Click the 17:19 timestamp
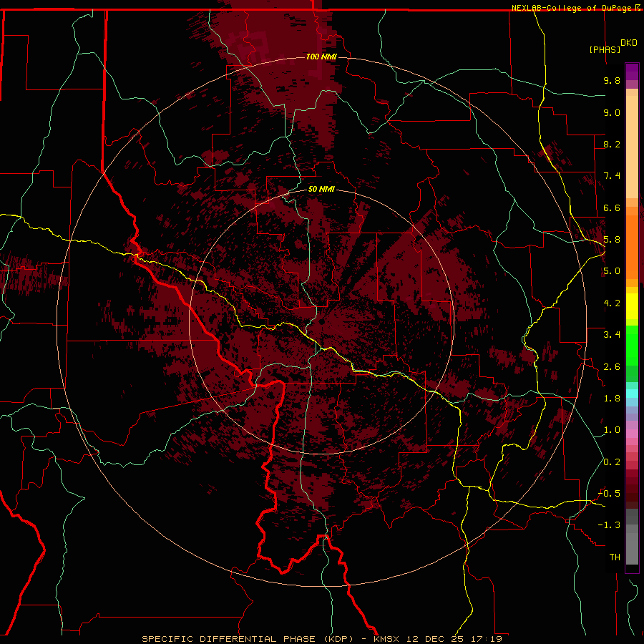The width and height of the screenshot is (644, 644). [487, 639]
